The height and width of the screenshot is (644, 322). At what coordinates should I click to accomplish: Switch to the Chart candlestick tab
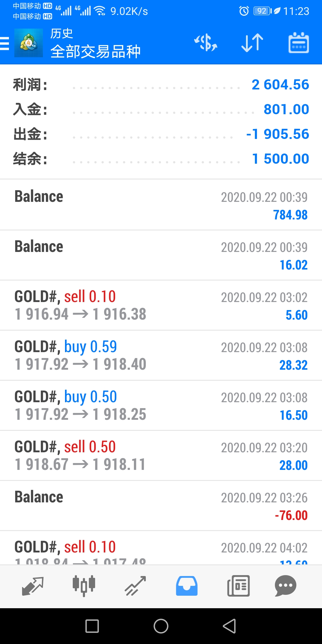[84, 586]
